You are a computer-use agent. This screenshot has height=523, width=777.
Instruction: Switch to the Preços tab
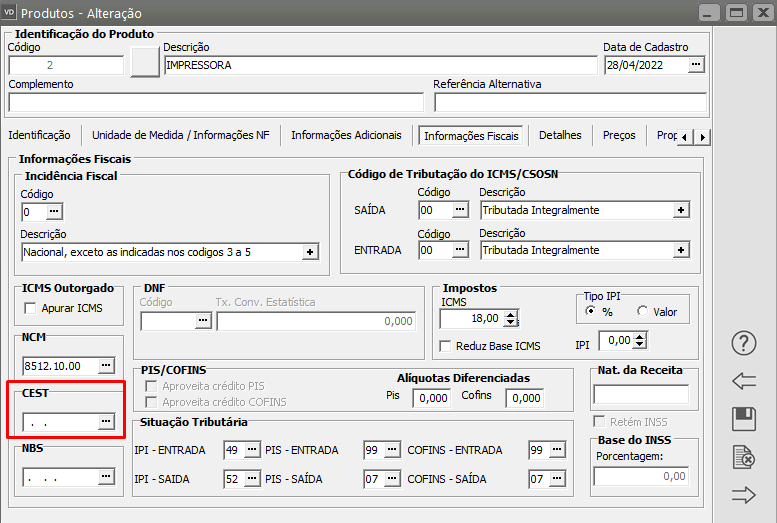(618, 135)
